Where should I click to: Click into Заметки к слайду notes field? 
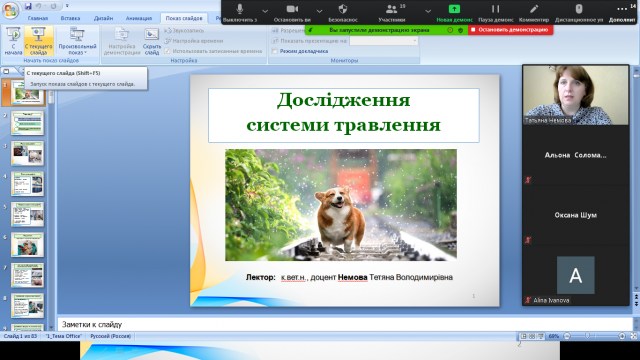click(344, 324)
